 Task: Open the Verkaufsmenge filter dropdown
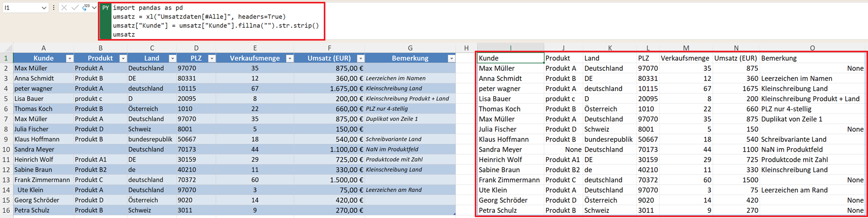(x=289, y=58)
